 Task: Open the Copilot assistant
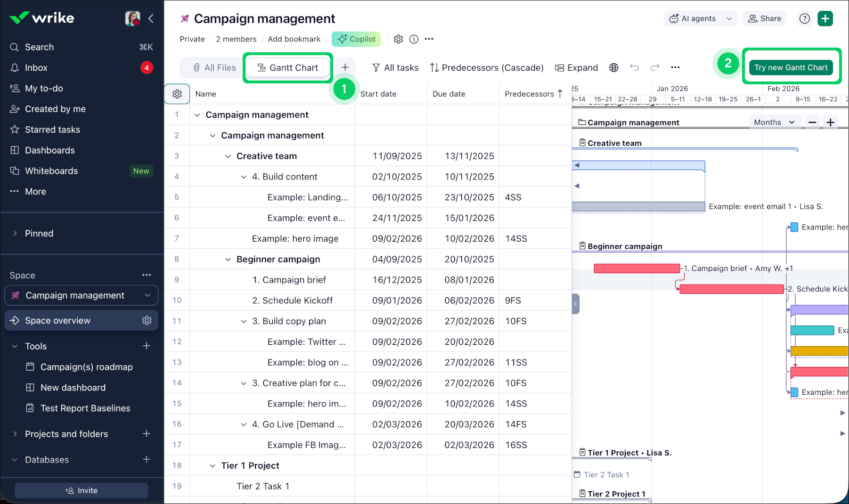pyautogui.click(x=356, y=39)
